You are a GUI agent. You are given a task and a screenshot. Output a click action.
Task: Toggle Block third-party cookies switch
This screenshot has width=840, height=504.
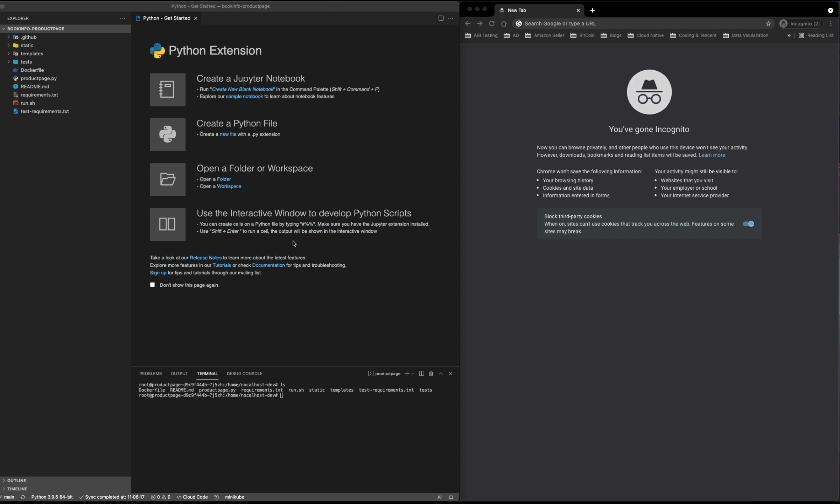pos(748,224)
